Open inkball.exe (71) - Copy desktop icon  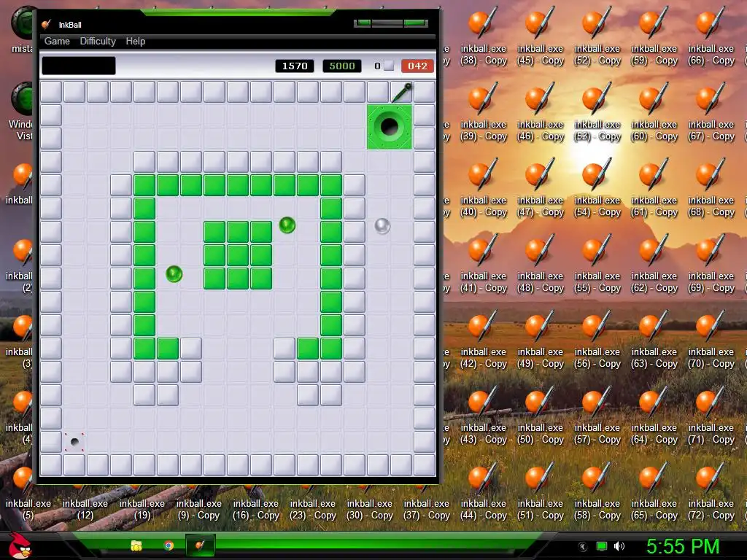pyautogui.click(x=711, y=416)
